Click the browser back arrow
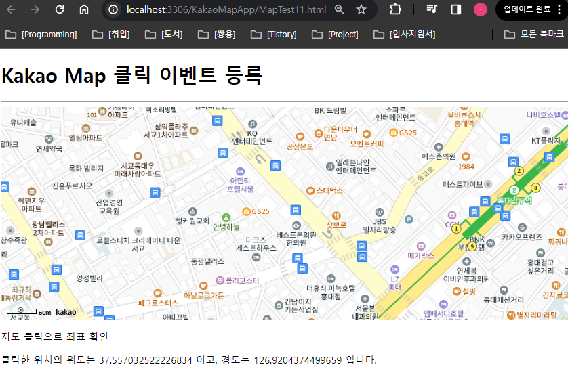This screenshot has height=392, width=568. pyautogui.click(x=12, y=9)
